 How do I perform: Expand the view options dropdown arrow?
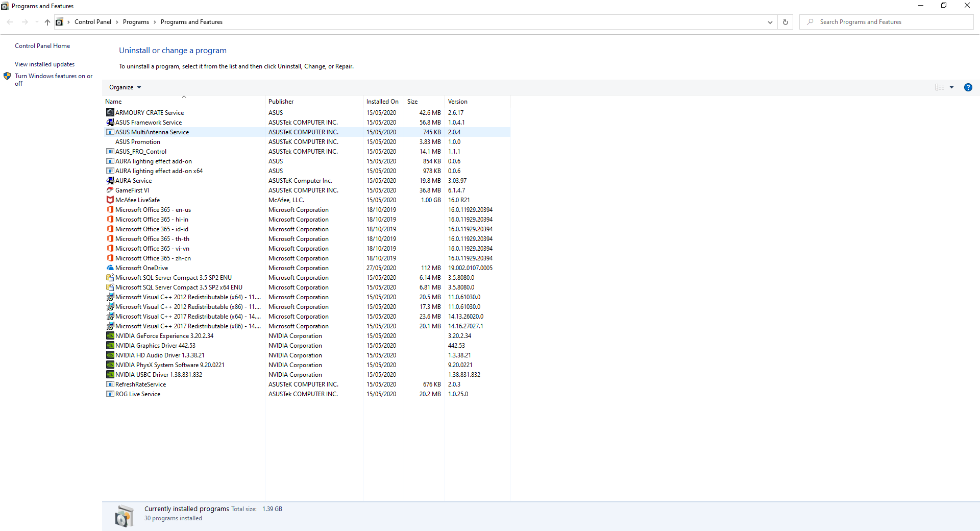pyautogui.click(x=951, y=87)
